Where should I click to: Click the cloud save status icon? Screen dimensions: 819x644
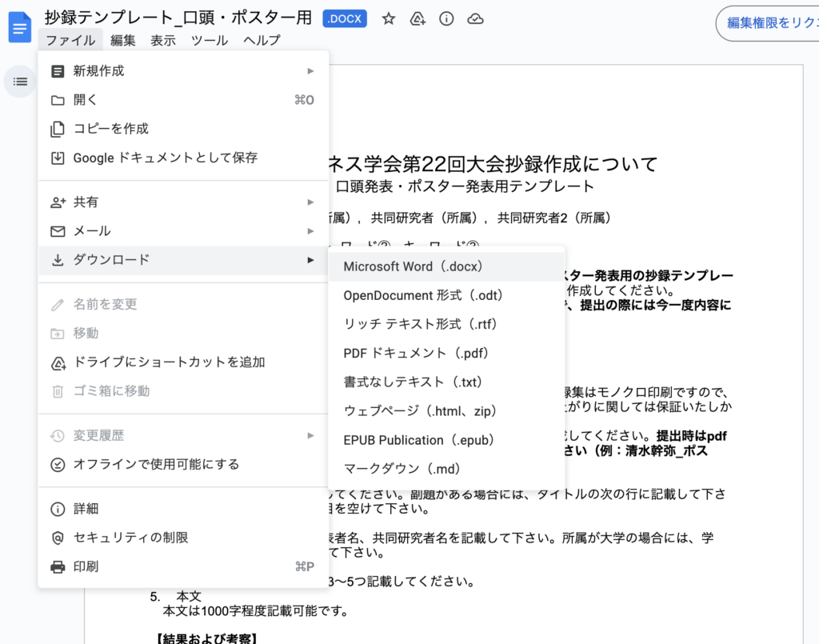pyautogui.click(x=475, y=19)
